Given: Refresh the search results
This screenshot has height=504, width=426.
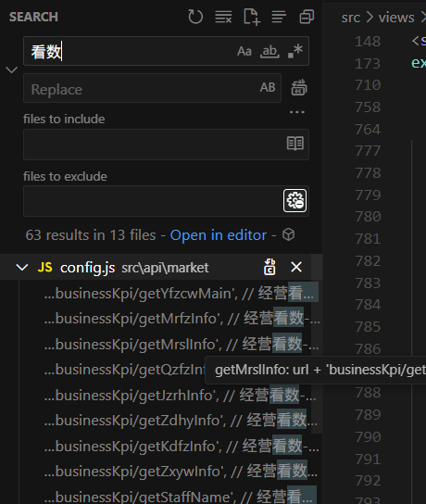Looking at the screenshot, I should pos(195,17).
